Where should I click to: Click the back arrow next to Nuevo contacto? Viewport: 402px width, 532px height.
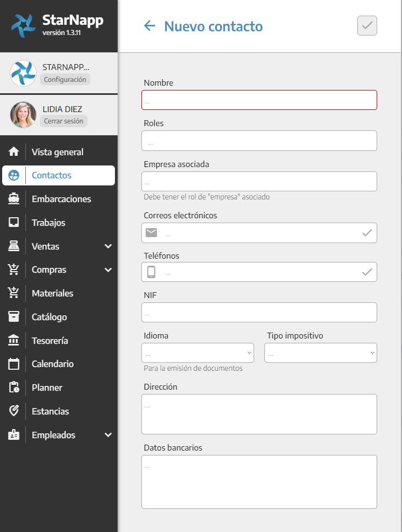149,26
